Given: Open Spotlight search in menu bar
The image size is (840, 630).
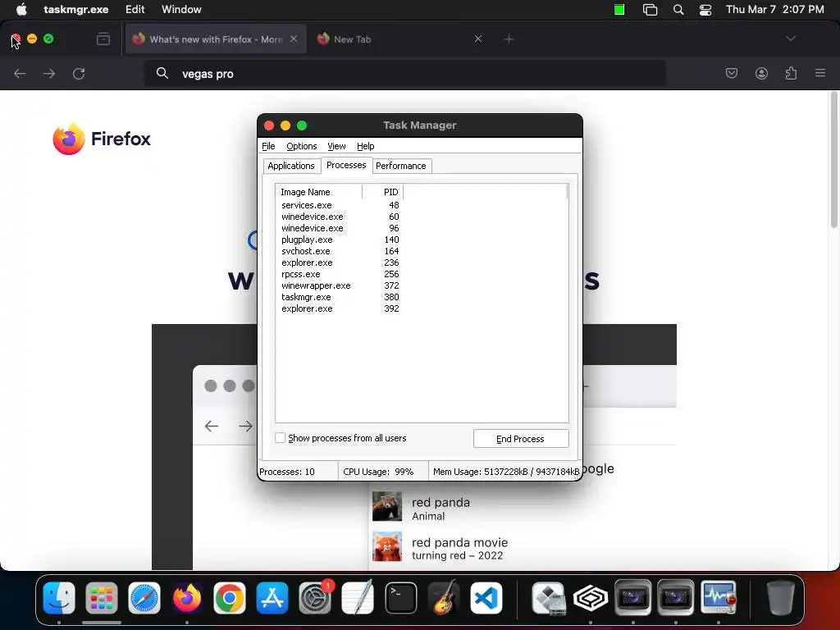Looking at the screenshot, I should coord(678,10).
